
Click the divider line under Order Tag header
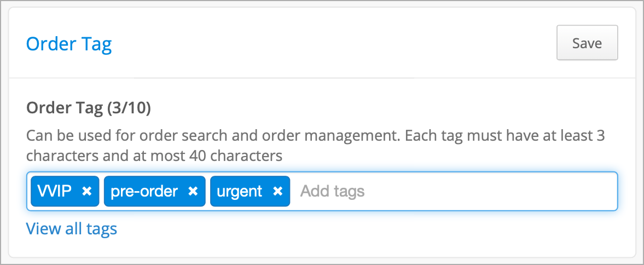pyautogui.click(x=322, y=78)
